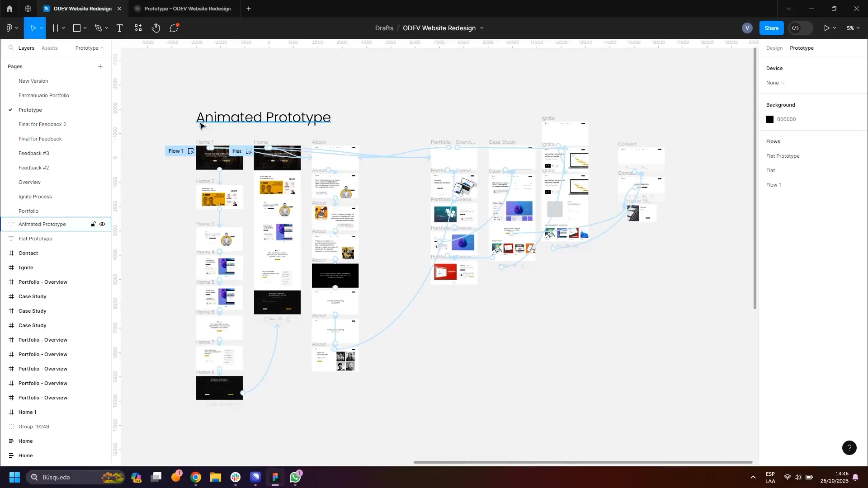Select the Rectangle shape tool

point(76,28)
